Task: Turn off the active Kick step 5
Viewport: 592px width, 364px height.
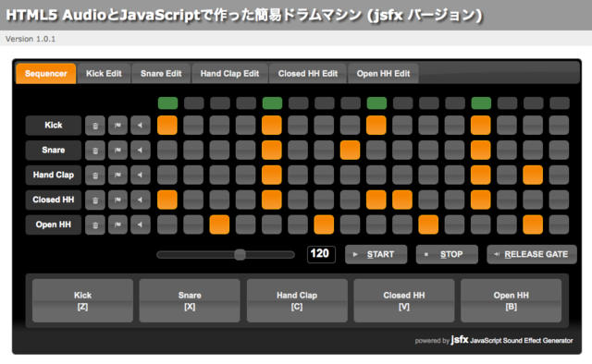Action: (272, 126)
